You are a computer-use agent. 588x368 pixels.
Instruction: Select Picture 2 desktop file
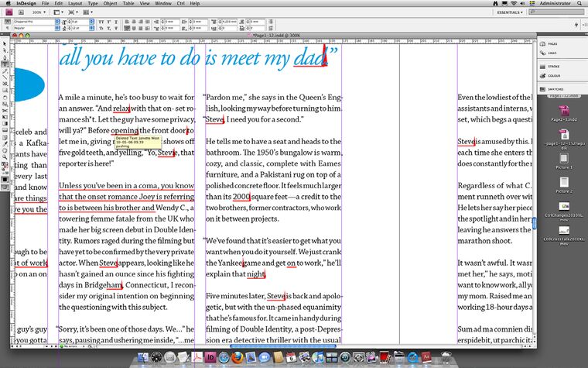(563, 184)
